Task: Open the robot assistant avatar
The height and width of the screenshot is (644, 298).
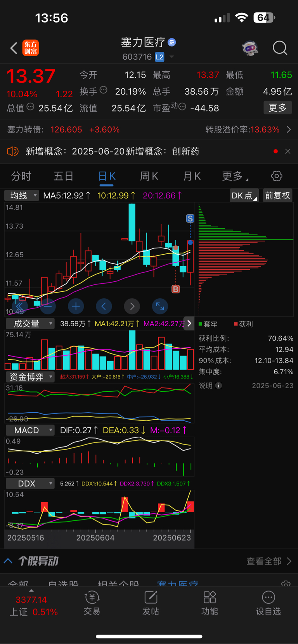Action: click(x=250, y=48)
